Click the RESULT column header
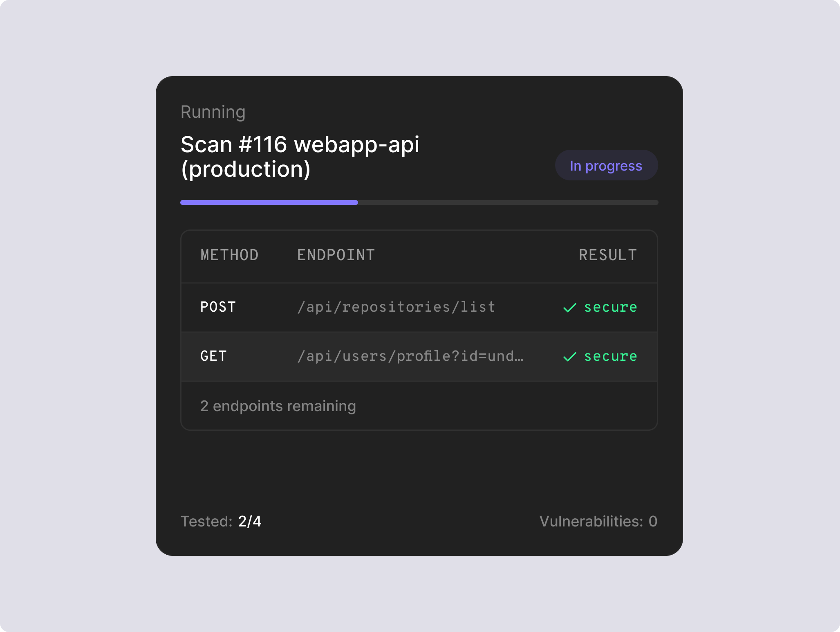This screenshot has height=632, width=840. pyautogui.click(x=608, y=255)
